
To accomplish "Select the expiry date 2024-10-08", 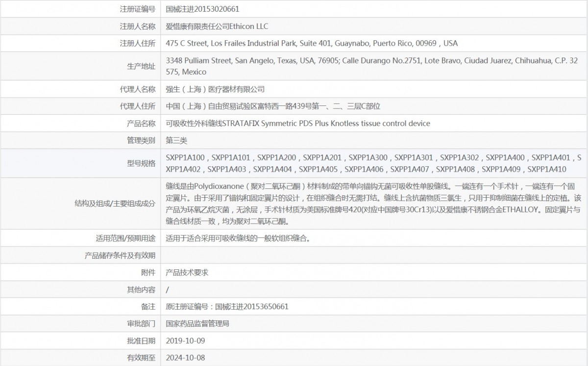I will pos(186,358).
